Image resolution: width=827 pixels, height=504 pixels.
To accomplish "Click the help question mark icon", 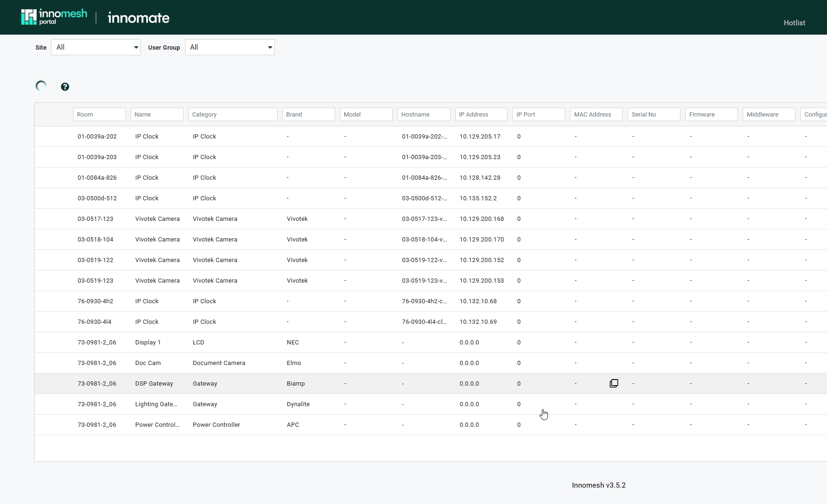I will (65, 87).
